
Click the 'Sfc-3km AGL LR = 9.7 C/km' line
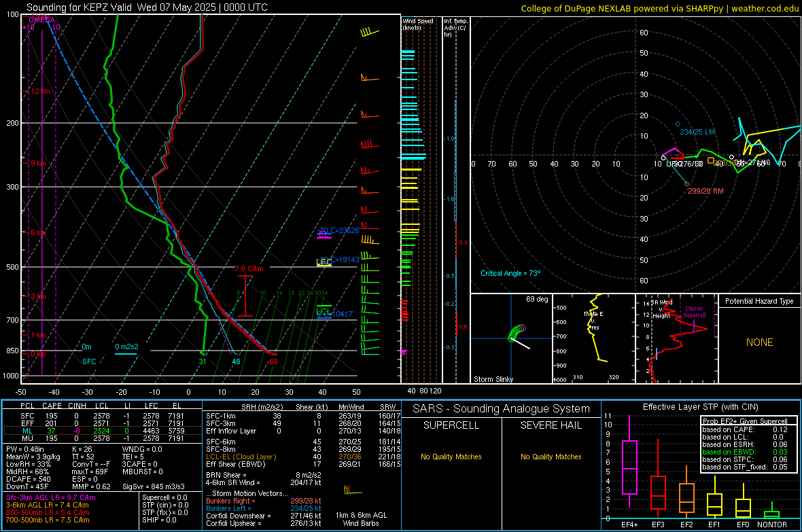(51, 498)
